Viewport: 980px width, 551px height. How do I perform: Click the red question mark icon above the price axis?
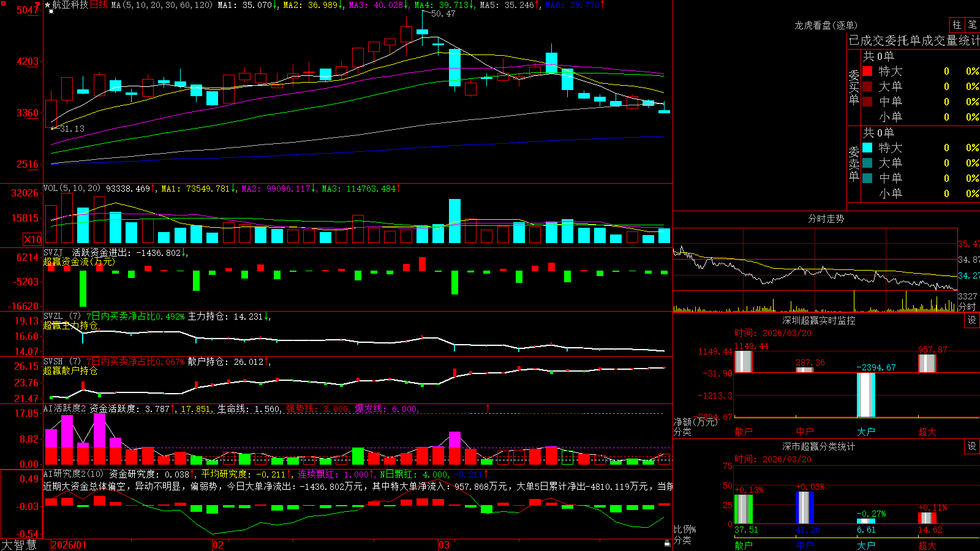coord(39,5)
